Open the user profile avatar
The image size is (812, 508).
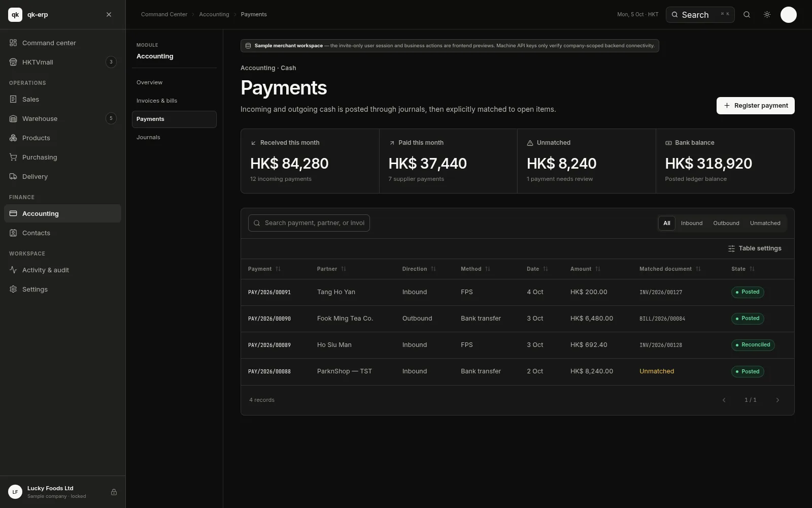pyautogui.click(x=788, y=15)
